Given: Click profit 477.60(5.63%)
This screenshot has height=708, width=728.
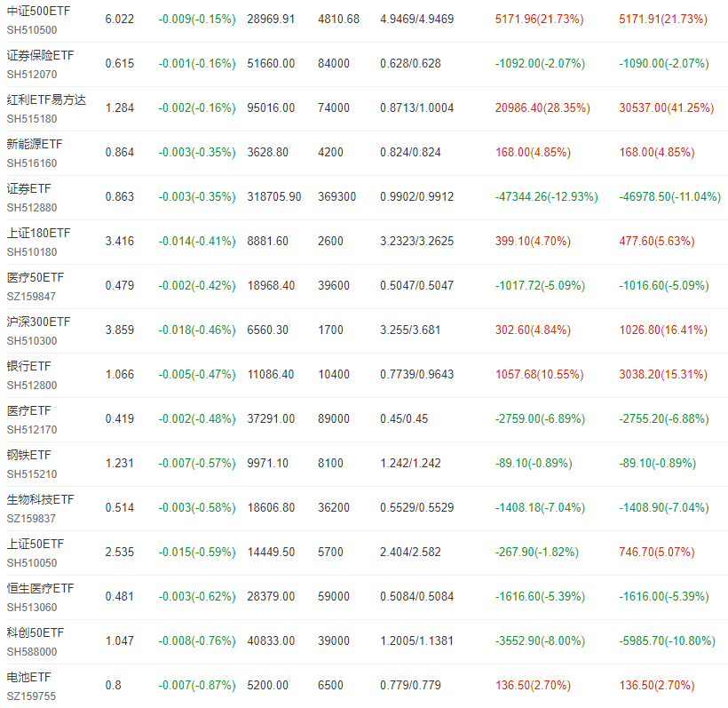Looking at the screenshot, I should [656, 241].
